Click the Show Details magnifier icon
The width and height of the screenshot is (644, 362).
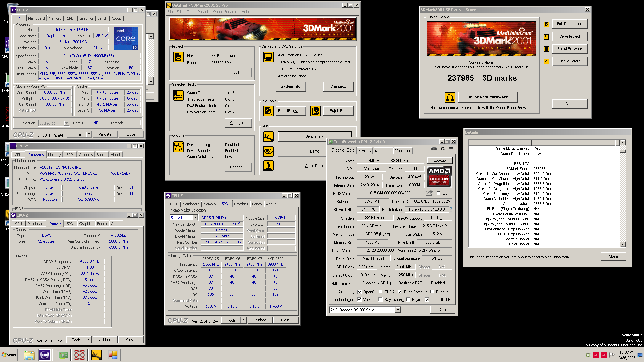[547, 61]
